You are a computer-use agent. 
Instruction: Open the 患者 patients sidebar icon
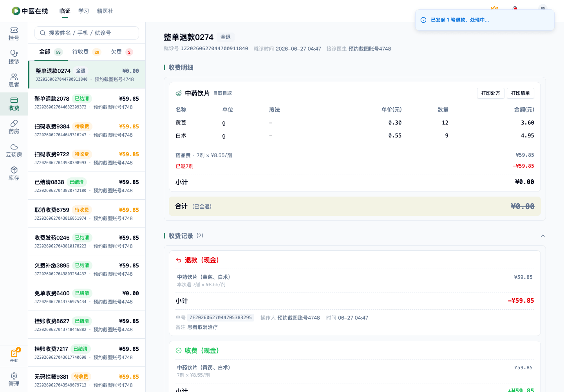pyautogui.click(x=14, y=81)
